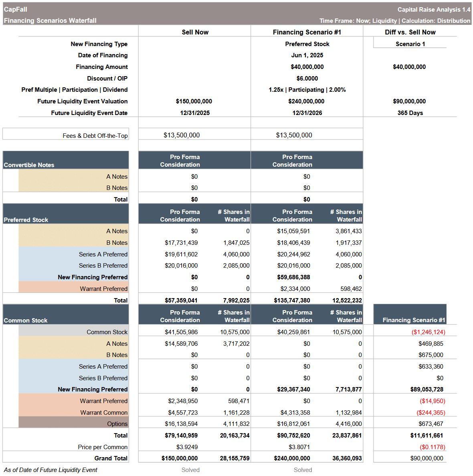Viewport: 473px width, 476px height.
Task: Select preferred total $57,359,041
Action: point(181,301)
